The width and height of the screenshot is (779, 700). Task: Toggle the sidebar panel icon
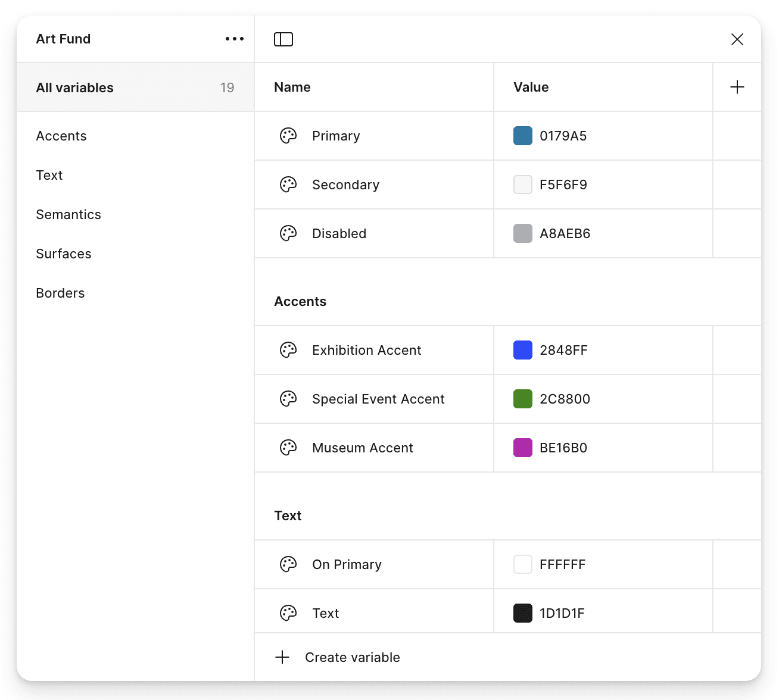point(283,39)
